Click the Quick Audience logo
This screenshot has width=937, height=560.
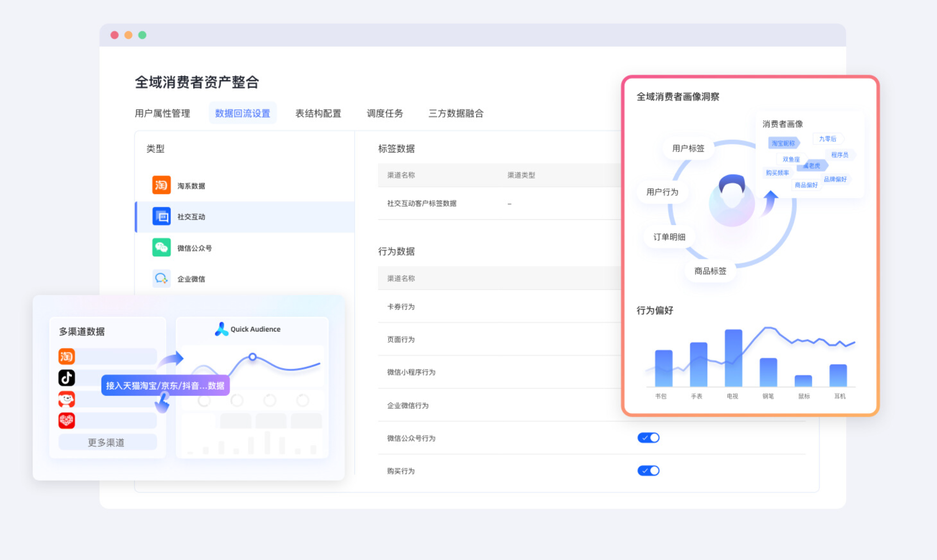pos(221,329)
